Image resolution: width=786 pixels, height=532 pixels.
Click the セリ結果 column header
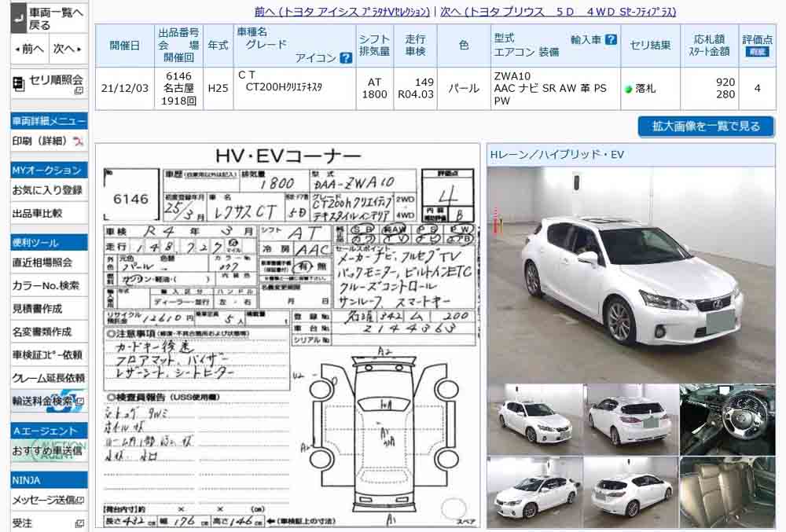(x=650, y=45)
